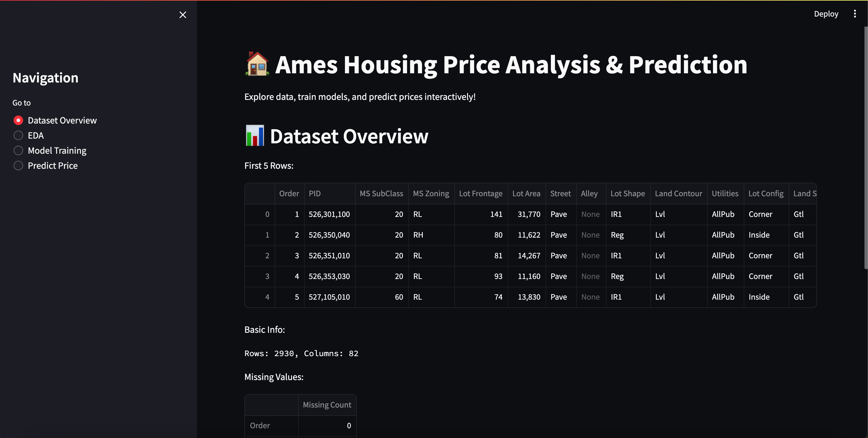
Task: Select the EDA radio option
Action: click(x=18, y=135)
